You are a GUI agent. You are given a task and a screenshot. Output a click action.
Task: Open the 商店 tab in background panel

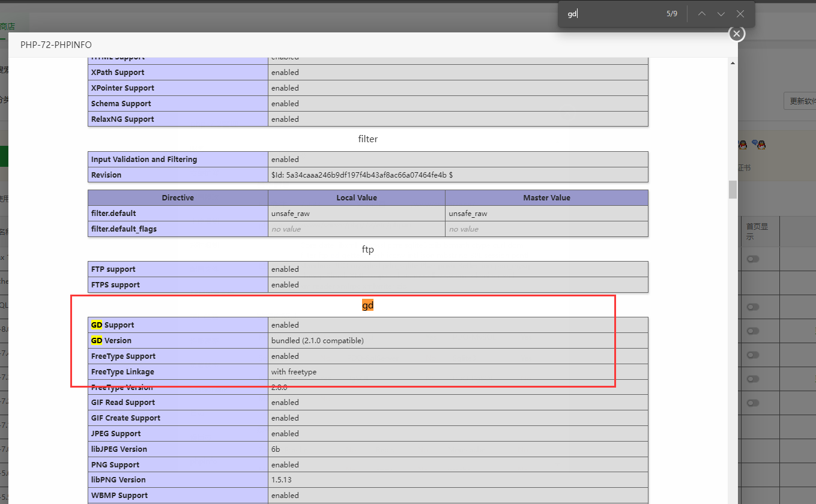[x=7, y=26]
